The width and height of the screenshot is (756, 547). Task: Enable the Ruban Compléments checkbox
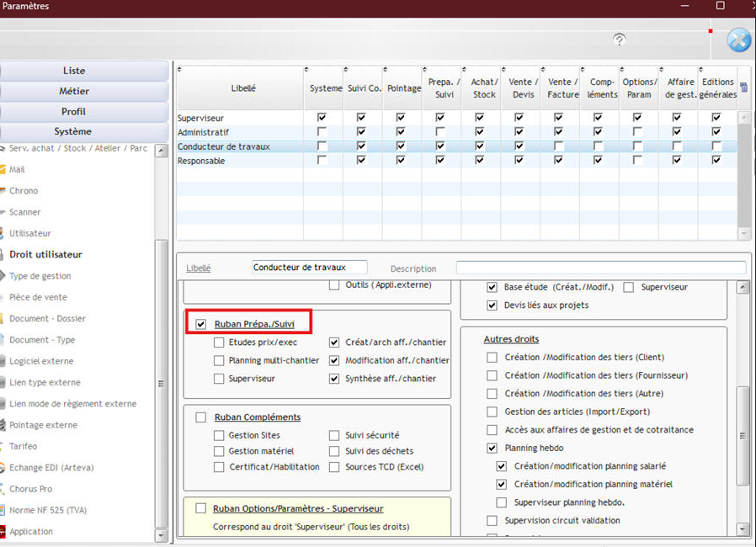coord(200,417)
